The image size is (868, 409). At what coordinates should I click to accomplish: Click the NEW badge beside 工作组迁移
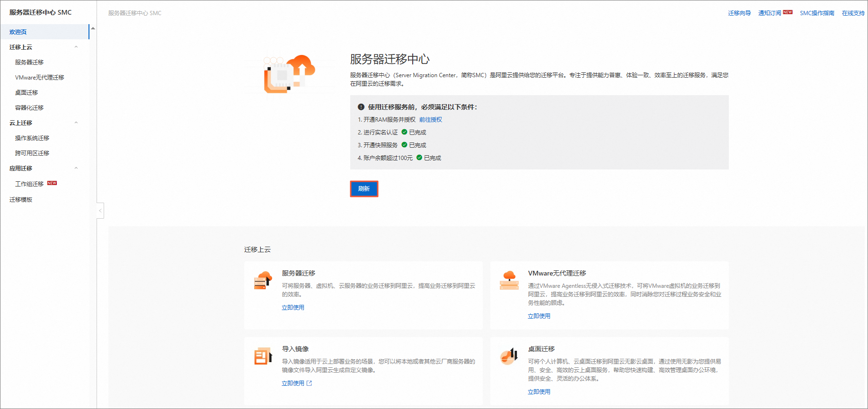pyautogui.click(x=52, y=183)
